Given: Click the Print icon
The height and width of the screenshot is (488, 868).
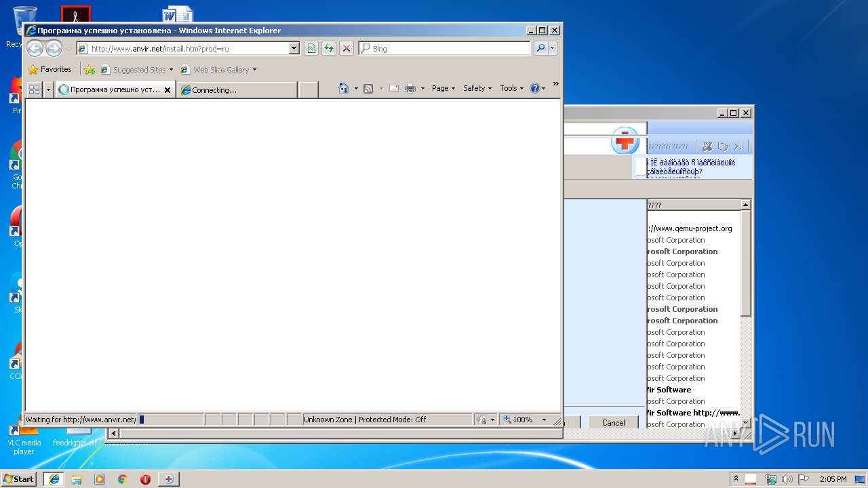Looking at the screenshot, I should tap(410, 88).
